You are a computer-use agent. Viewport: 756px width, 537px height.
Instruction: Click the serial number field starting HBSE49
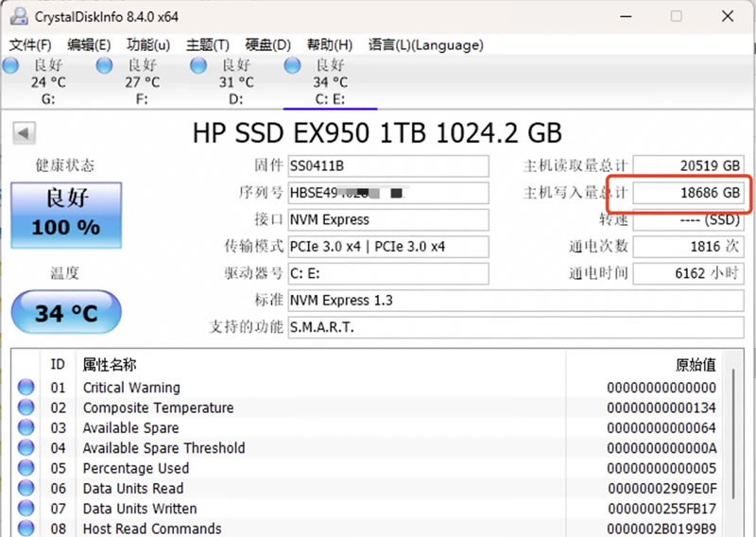tap(388, 193)
